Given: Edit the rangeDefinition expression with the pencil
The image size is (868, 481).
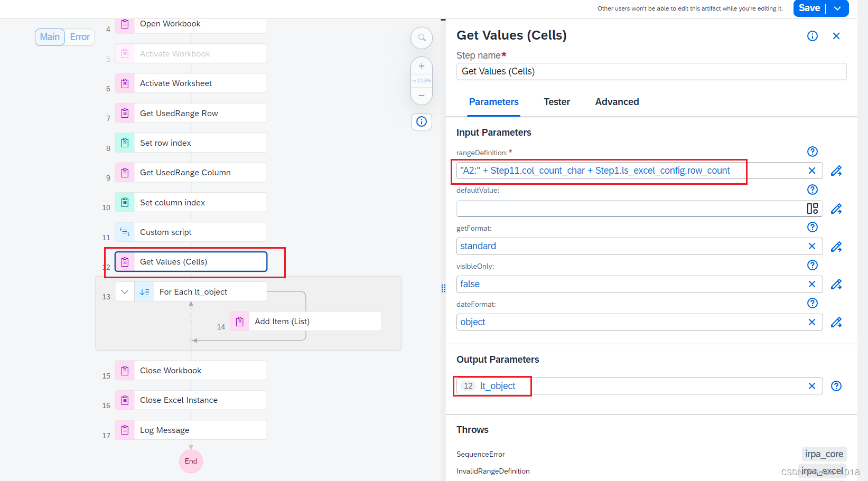Looking at the screenshot, I should click(x=836, y=171).
